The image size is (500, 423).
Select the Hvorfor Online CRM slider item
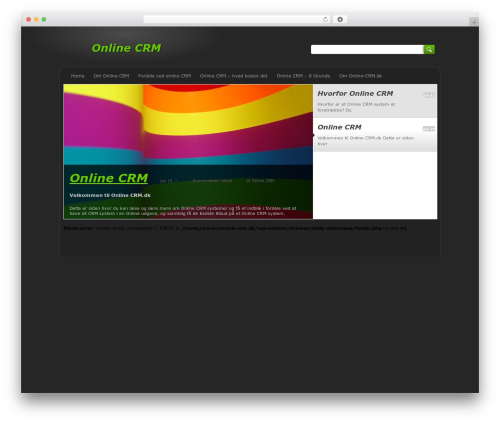coord(375,101)
